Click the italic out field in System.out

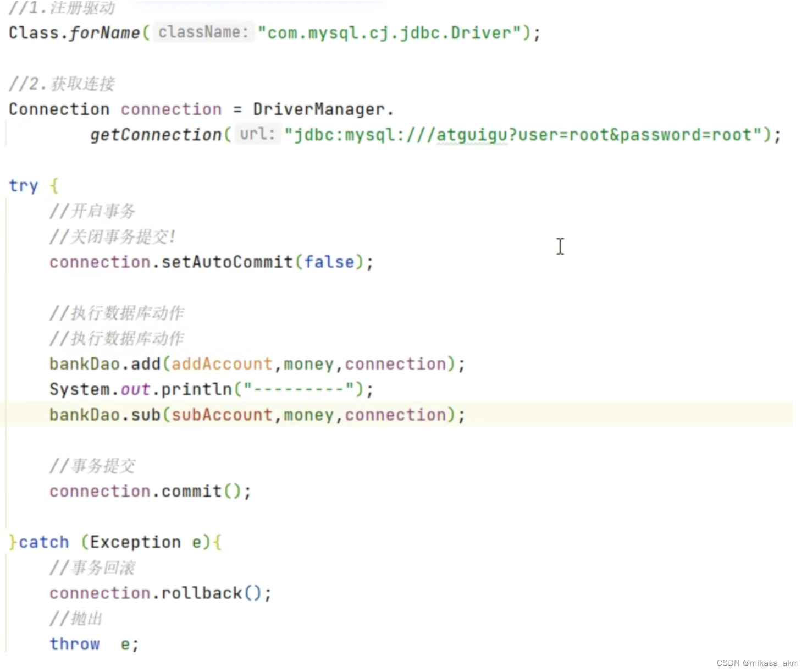(135, 389)
